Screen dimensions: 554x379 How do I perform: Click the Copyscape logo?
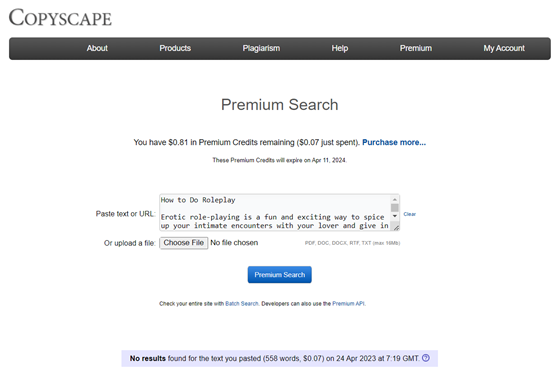point(60,18)
